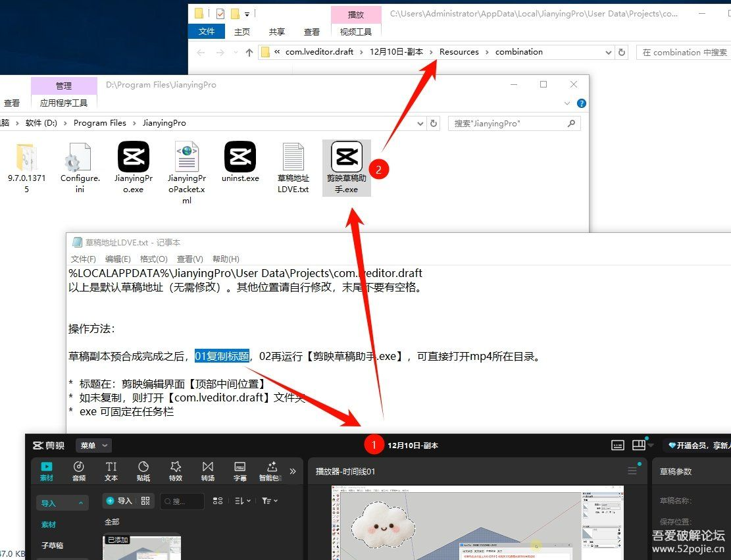
Task: Go to Program Files in the breadcrumb
Action: (100, 123)
